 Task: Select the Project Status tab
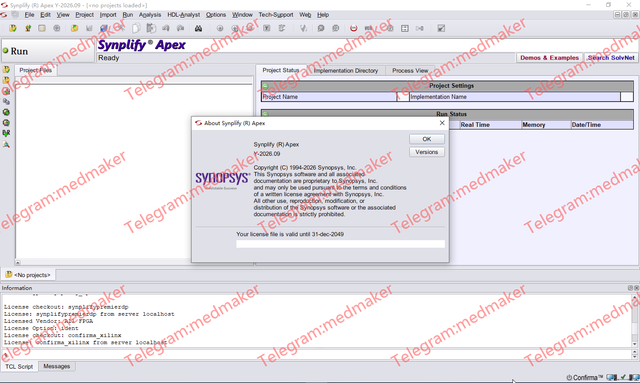click(281, 70)
